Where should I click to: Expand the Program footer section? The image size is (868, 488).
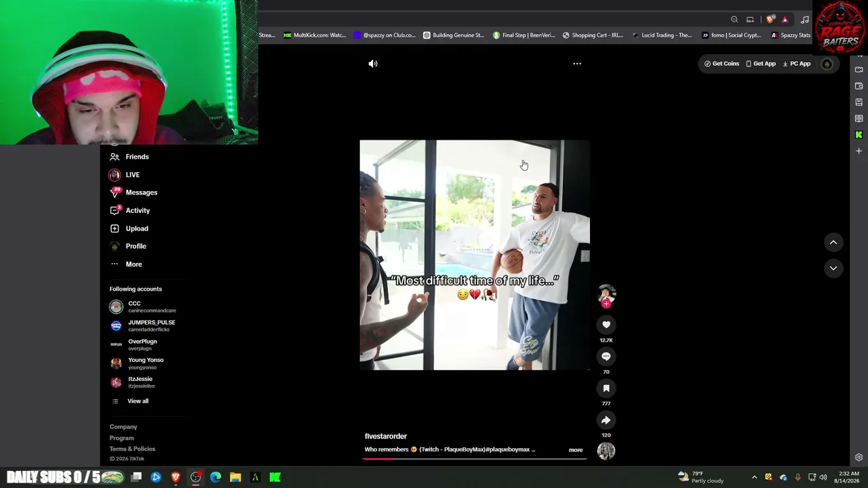(x=122, y=438)
